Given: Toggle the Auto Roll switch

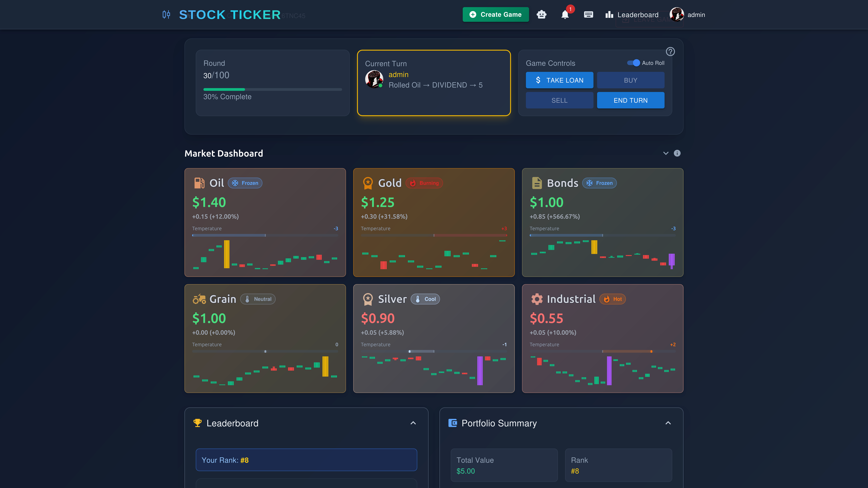Looking at the screenshot, I should [633, 63].
